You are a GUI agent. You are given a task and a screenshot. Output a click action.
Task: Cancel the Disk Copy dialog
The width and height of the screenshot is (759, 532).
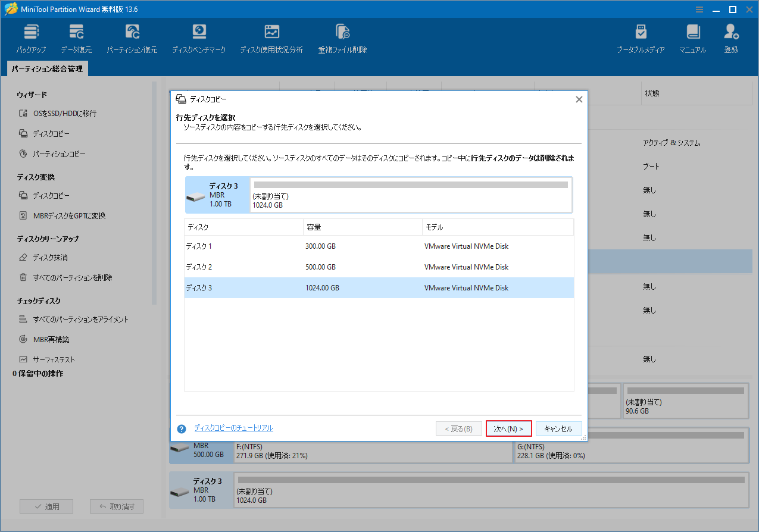point(558,428)
